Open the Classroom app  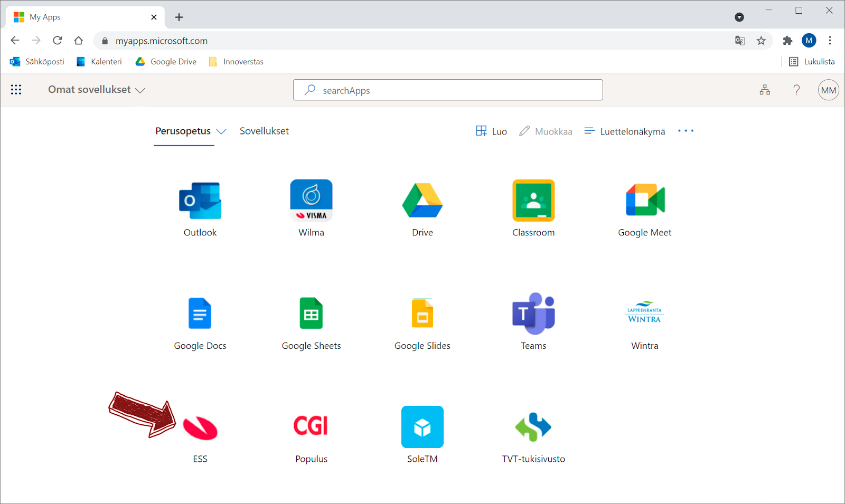[533, 208]
